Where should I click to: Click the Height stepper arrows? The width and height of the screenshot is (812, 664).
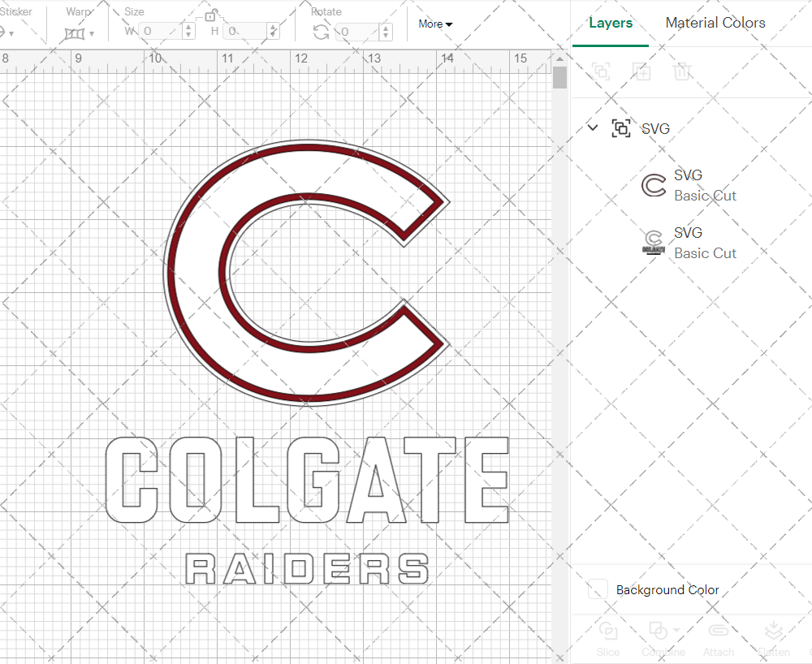point(274,31)
